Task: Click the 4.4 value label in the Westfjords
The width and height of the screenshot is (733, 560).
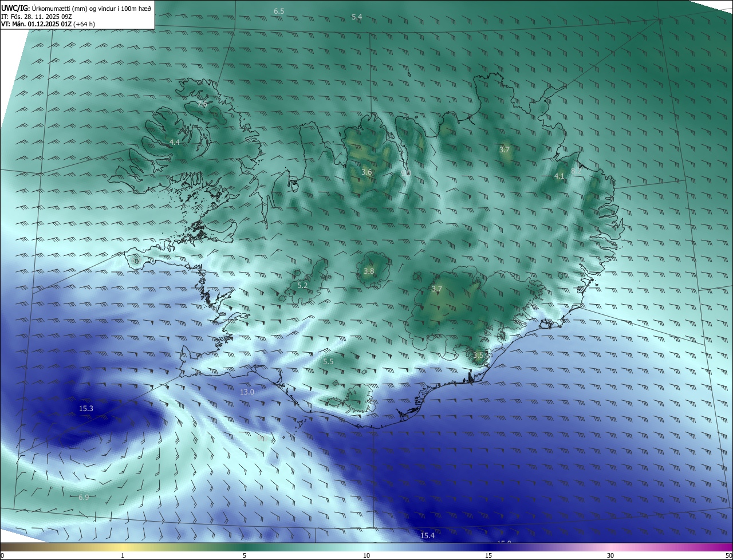Action: (x=175, y=142)
